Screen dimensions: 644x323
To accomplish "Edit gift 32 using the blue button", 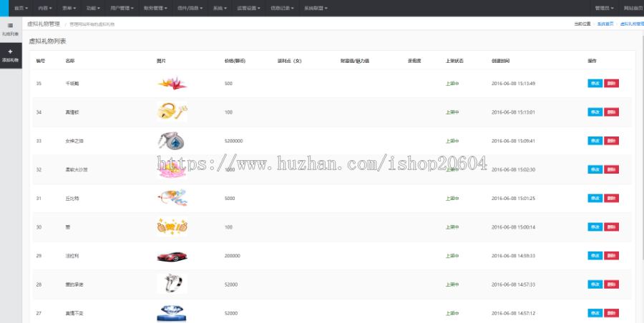I will 595,169.
